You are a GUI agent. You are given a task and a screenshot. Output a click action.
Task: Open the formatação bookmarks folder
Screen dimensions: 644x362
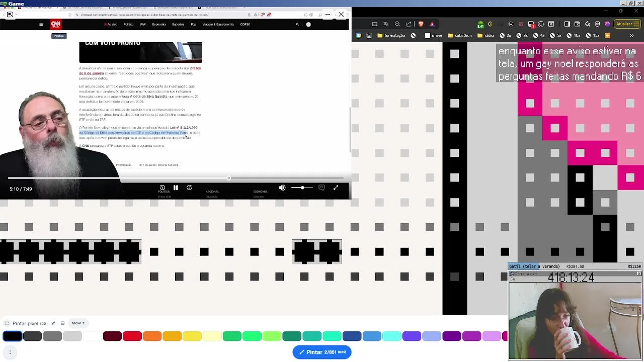[390, 36]
